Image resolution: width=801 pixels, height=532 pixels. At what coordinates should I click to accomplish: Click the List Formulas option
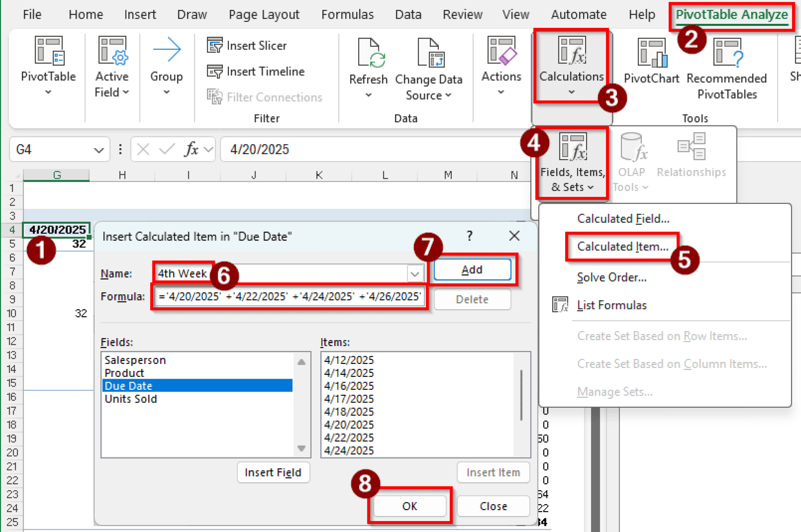click(x=611, y=305)
